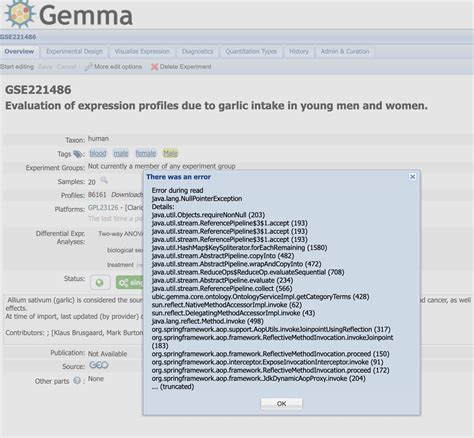Close the error dialog with X

click(412, 177)
